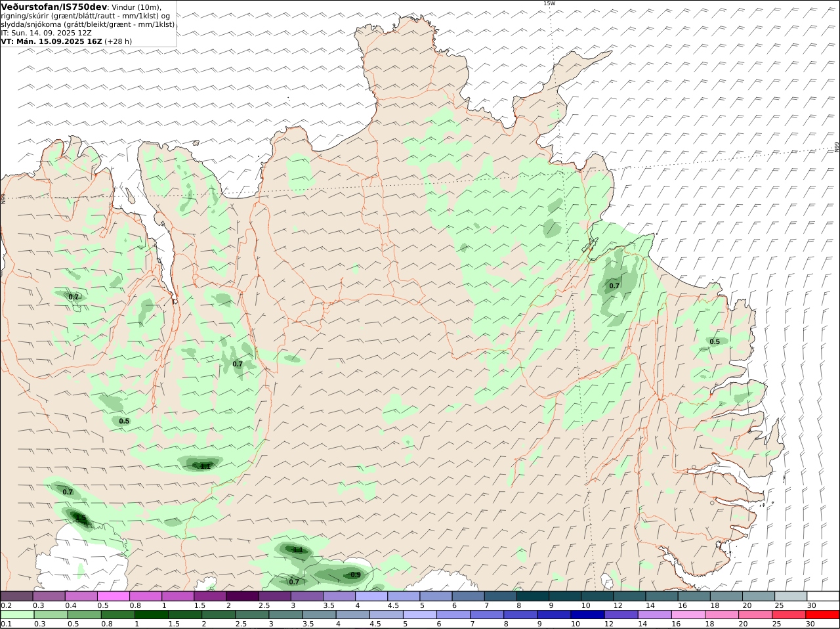Click green swatch between 0.5 and 0.8 in lower legend
The image size is (840, 629).
tap(85, 615)
